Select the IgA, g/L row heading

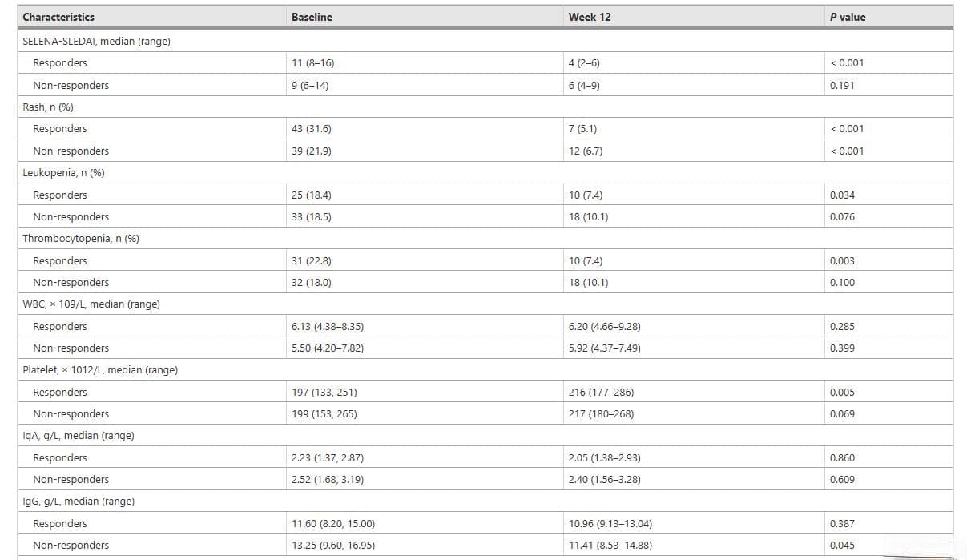coord(79,436)
